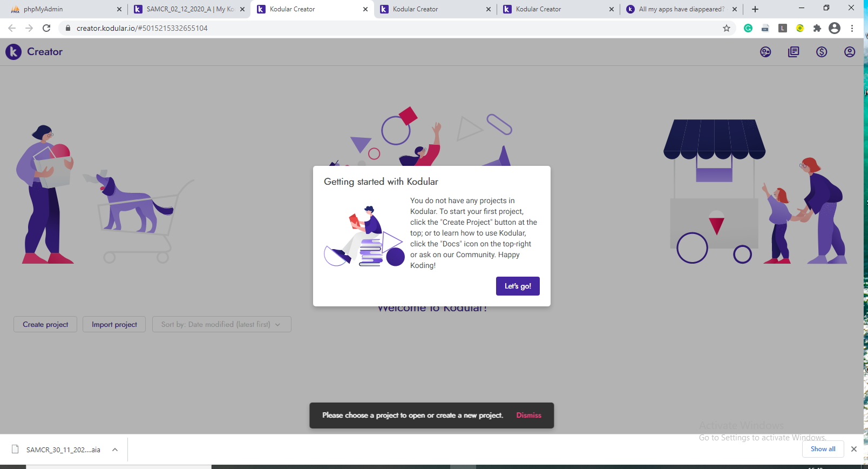
Task: Click Show all downloads
Action: [823, 449]
